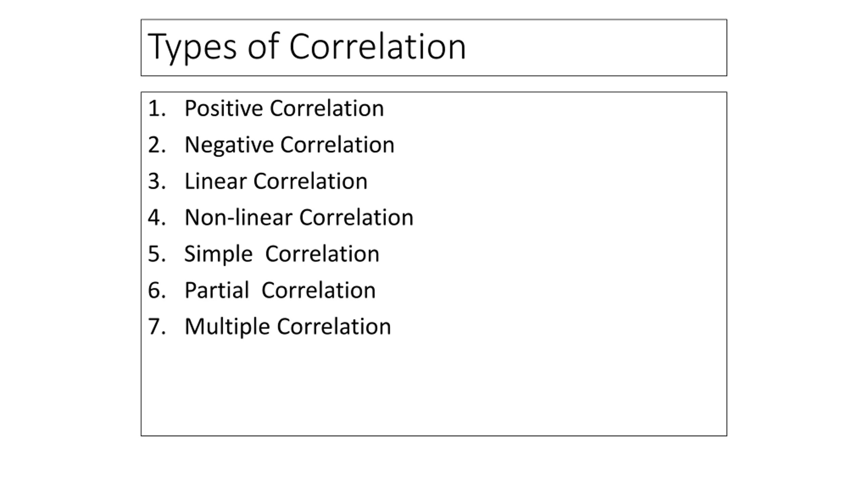Screen dimensions: 868x488
Task: Click the word "of" in the slide title
Action: click(x=263, y=46)
